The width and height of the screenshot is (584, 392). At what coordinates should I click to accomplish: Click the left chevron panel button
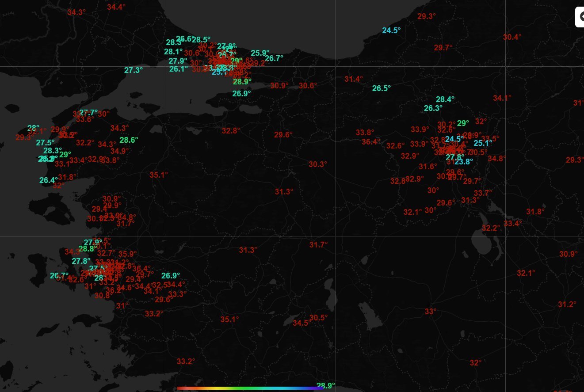pos(580,17)
